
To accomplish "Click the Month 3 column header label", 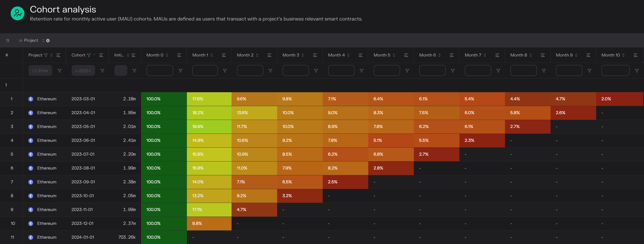I will 291,55.
